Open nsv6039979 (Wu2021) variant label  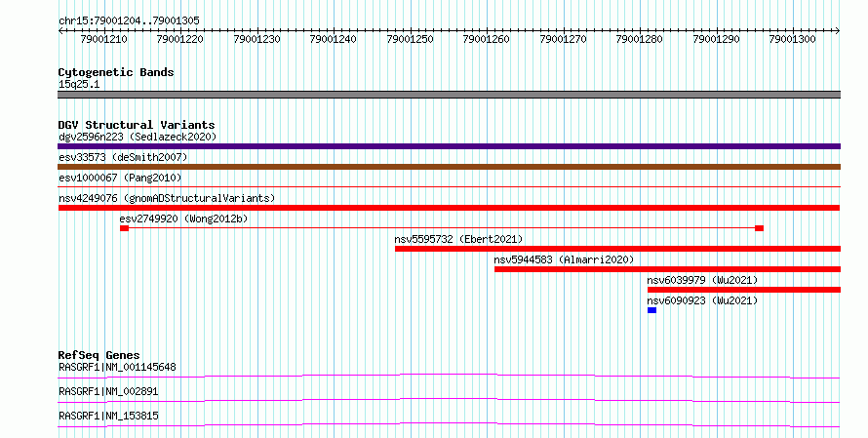click(702, 280)
